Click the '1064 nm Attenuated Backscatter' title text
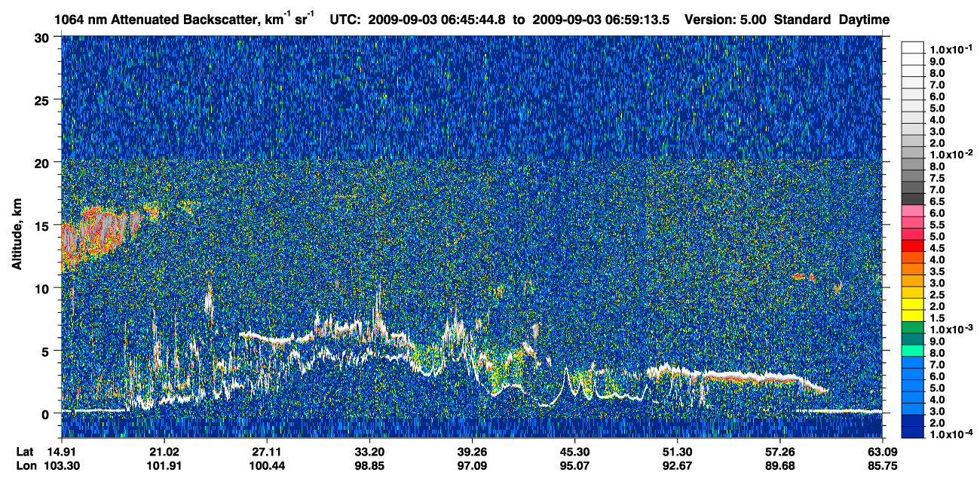This screenshot has width=980, height=503. [156, 20]
